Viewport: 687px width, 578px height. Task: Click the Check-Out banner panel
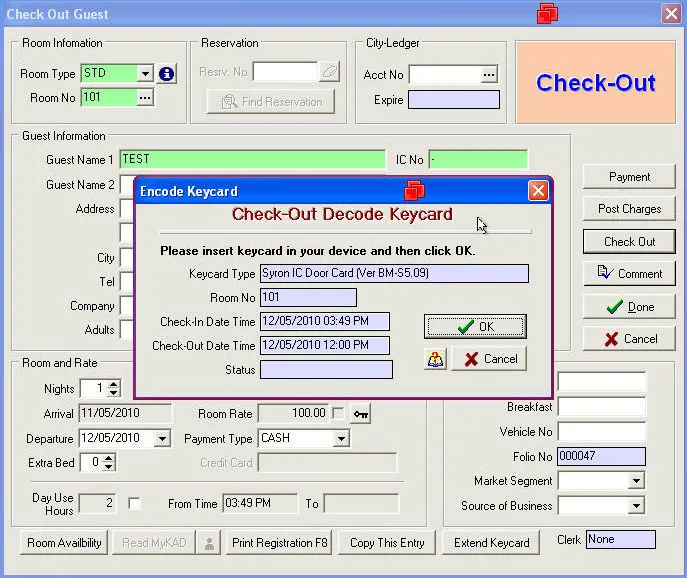pyautogui.click(x=595, y=82)
